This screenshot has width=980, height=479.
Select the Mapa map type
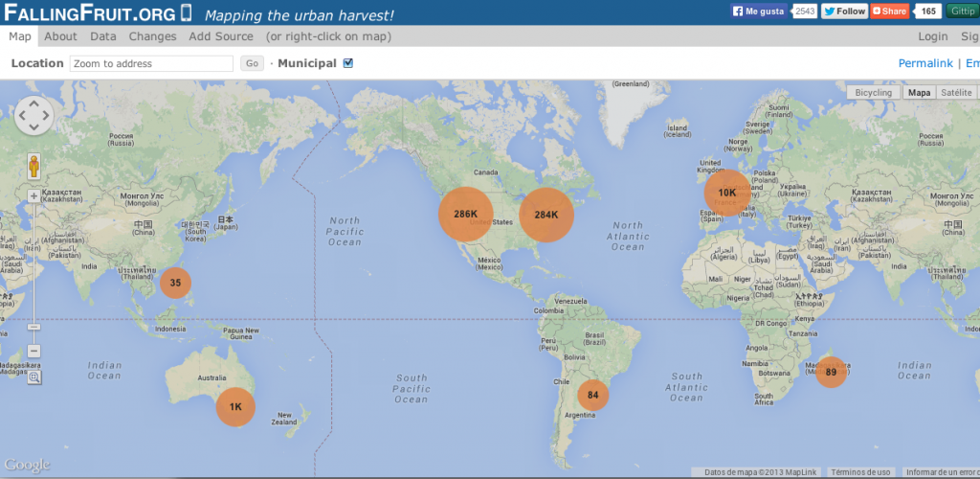click(919, 93)
